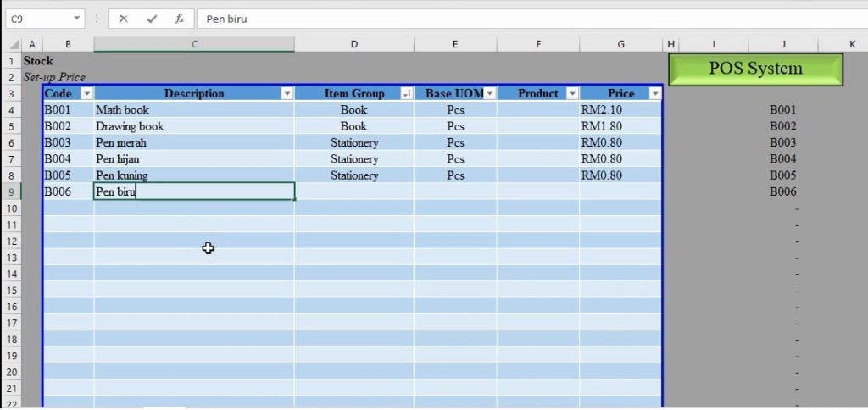Viewport: 868px width, 410px height.
Task: Select column D header
Action: click(353, 44)
